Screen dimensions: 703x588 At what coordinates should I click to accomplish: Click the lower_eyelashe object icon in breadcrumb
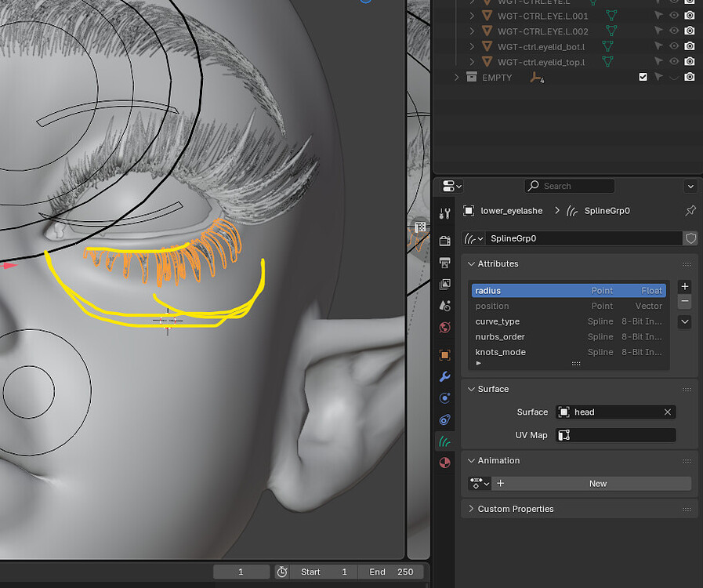[469, 210]
